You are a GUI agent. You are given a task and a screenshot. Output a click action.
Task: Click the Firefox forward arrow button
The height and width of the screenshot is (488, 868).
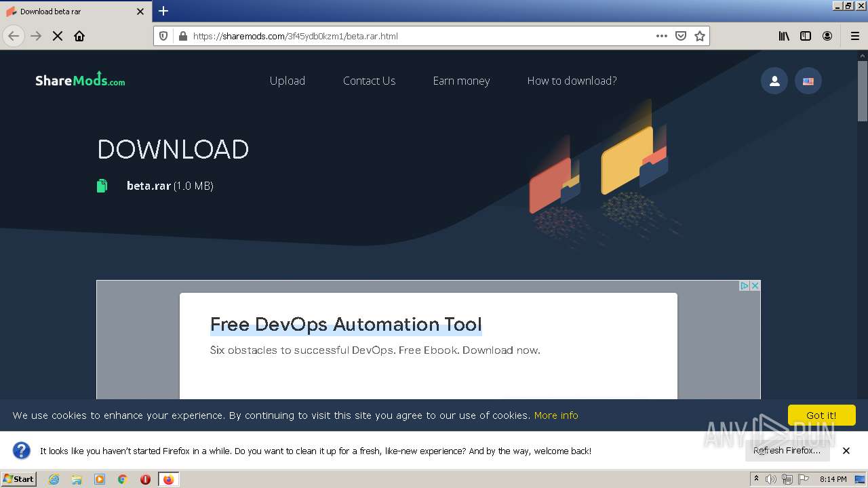pyautogui.click(x=36, y=36)
